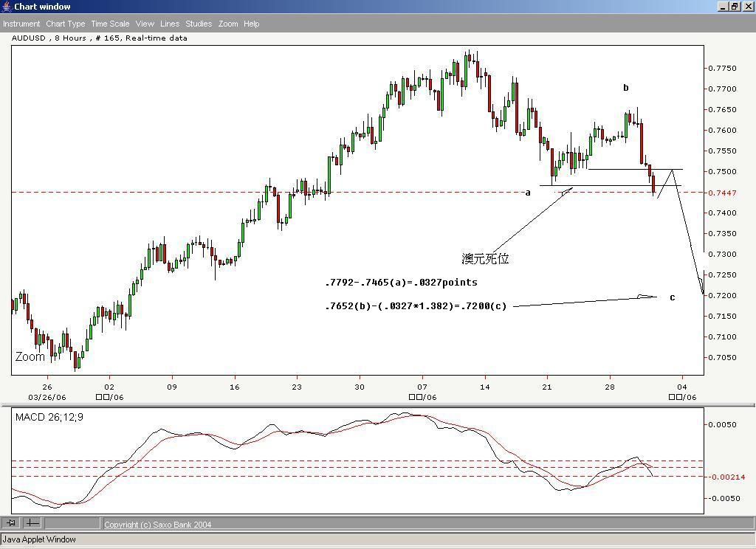Select the crosshair line tool icon

click(x=32, y=523)
